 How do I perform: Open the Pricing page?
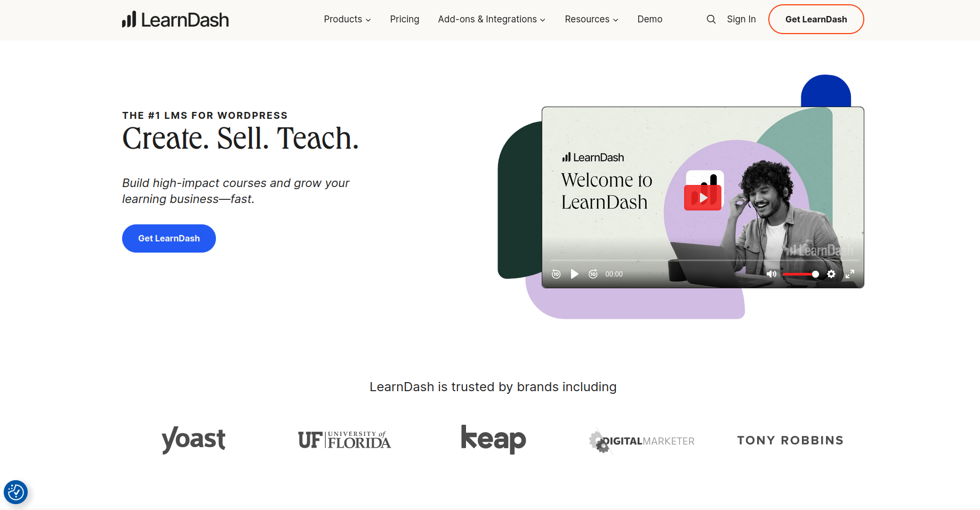click(405, 19)
